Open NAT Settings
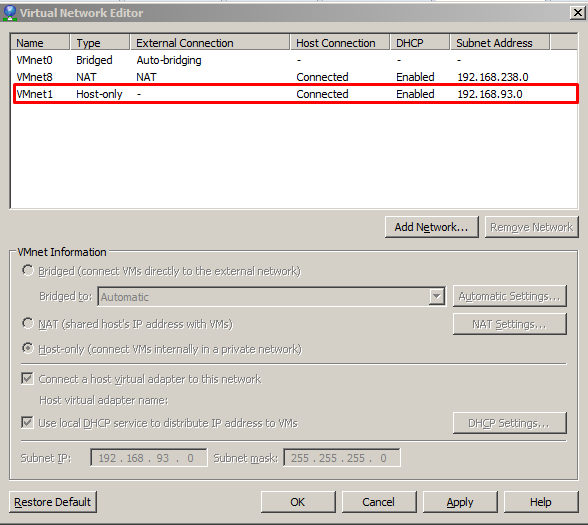This screenshot has height=525, width=588. coord(510,324)
